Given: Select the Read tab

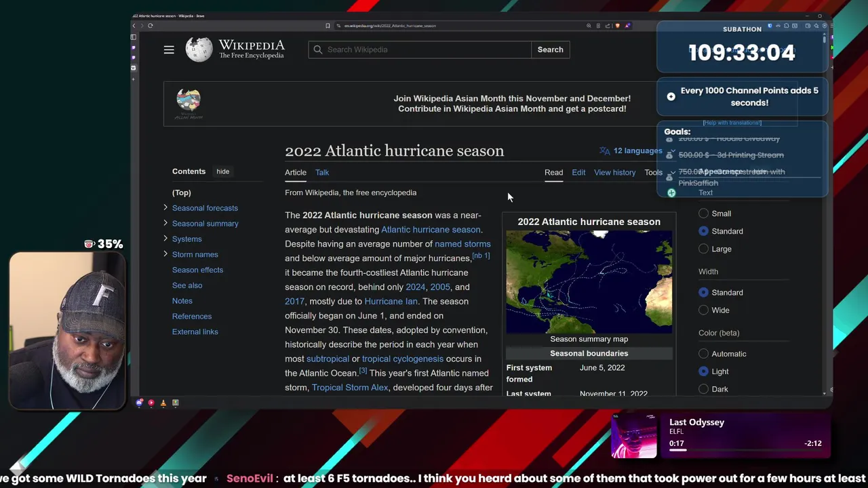Looking at the screenshot, I should click(x=553, y=172).
